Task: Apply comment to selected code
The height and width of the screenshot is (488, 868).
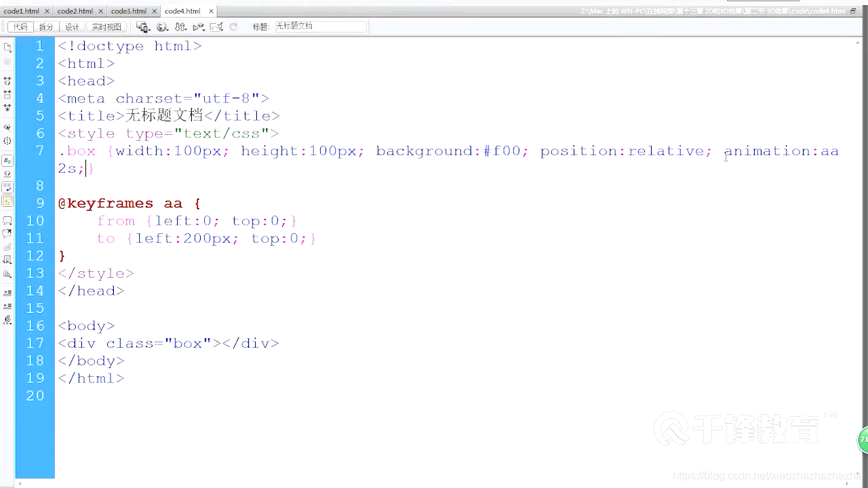Action: tap(7, 220)
